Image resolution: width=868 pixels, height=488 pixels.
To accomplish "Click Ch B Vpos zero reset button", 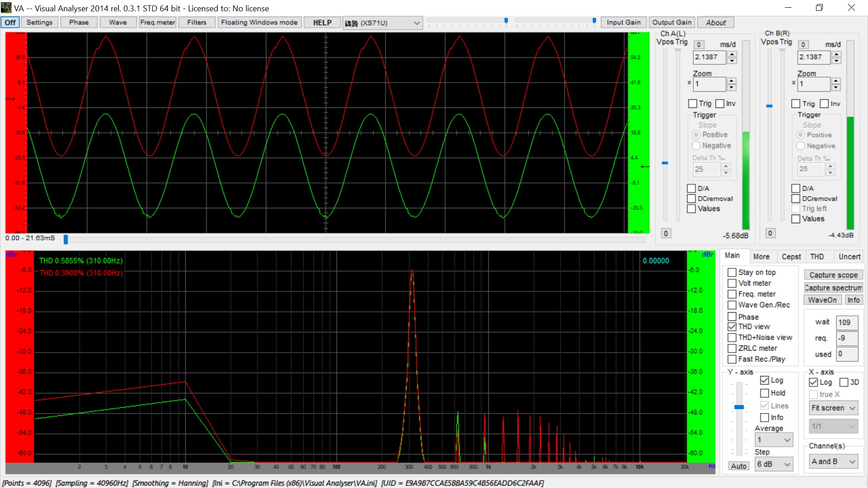I will click(770, 233).
